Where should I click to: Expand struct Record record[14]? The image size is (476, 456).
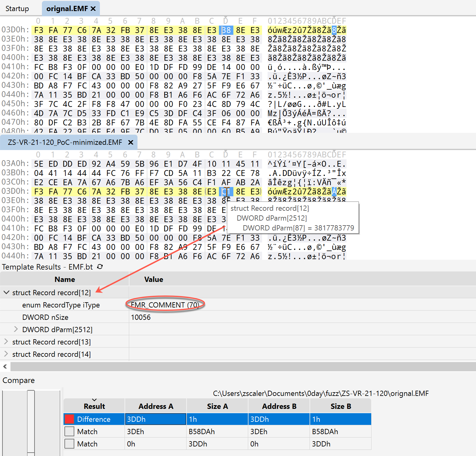point(6,354)
